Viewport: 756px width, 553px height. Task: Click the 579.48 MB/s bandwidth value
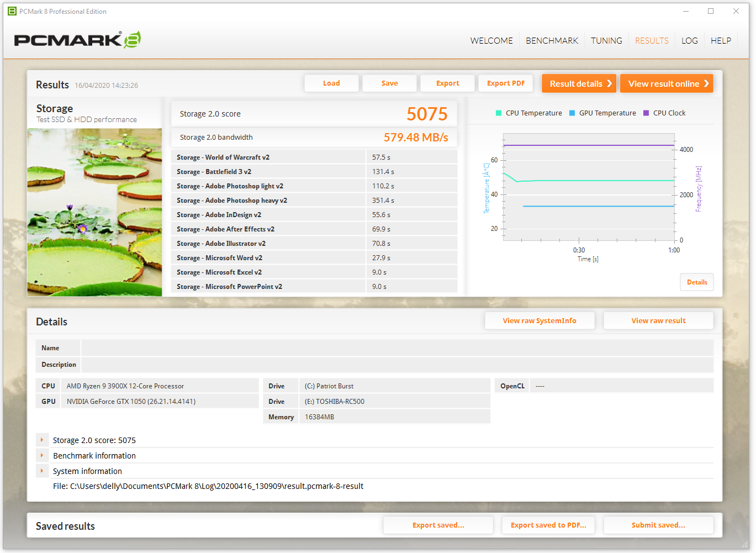tap(416, 138)
